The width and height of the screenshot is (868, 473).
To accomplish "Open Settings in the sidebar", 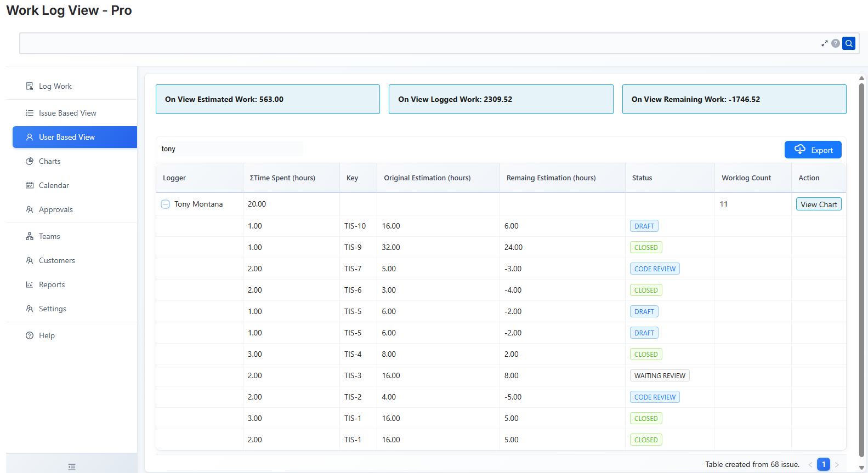I will pyautogui.click(x=52, y=309).
